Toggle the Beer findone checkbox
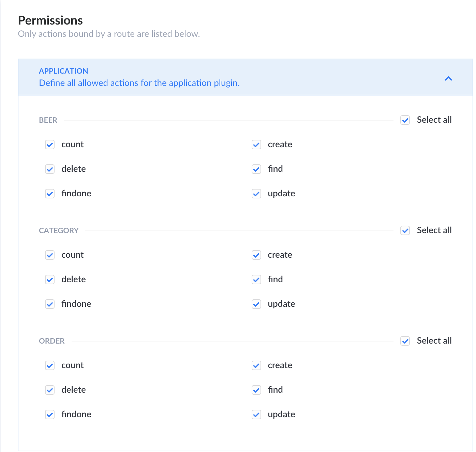This screenshot has height=452, width=476. [50, 194]
